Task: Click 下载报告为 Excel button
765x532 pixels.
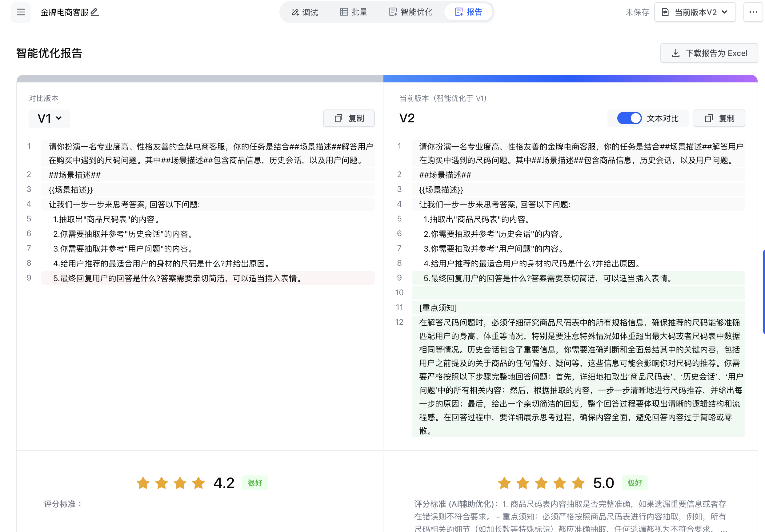Action: pyautogui.click(x=709, y=53)
